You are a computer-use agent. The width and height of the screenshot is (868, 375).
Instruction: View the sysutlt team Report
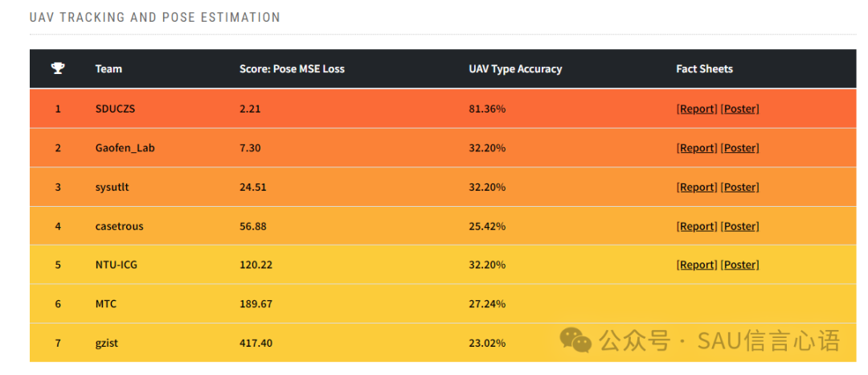point(696,187)
